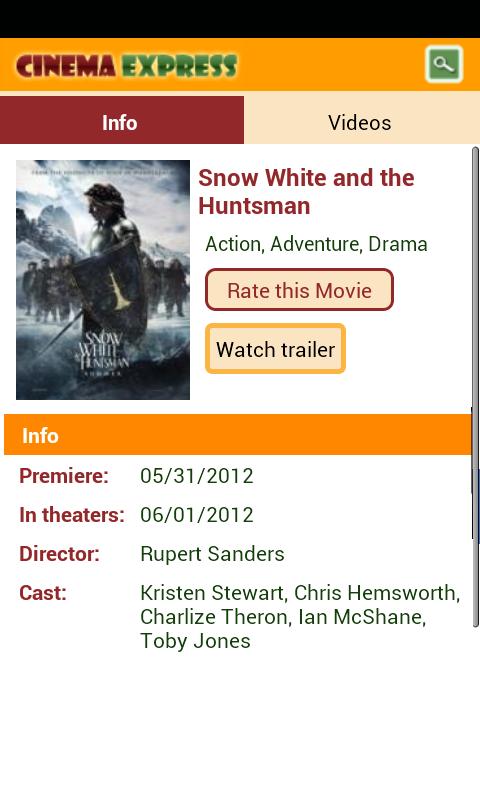Viewport: 480px width, 800px height.
Task: Tap the Cinema Express logo
Action: tap(127, 66)
